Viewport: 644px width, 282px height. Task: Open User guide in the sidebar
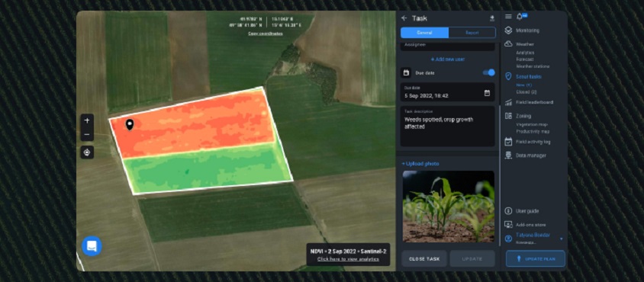(527, 211)
